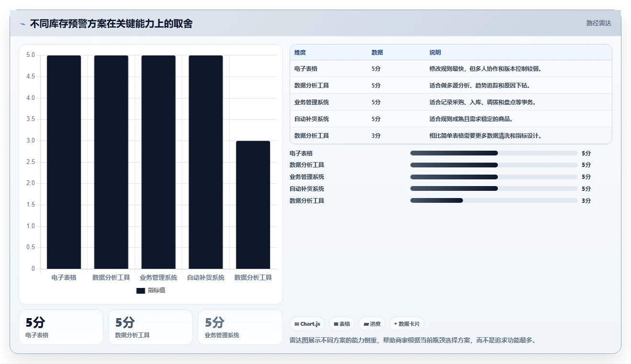Click the description 适合记录采购、入库、调拨和盘点等事务
The image size is (631, 364).
[x=483, y=102]
